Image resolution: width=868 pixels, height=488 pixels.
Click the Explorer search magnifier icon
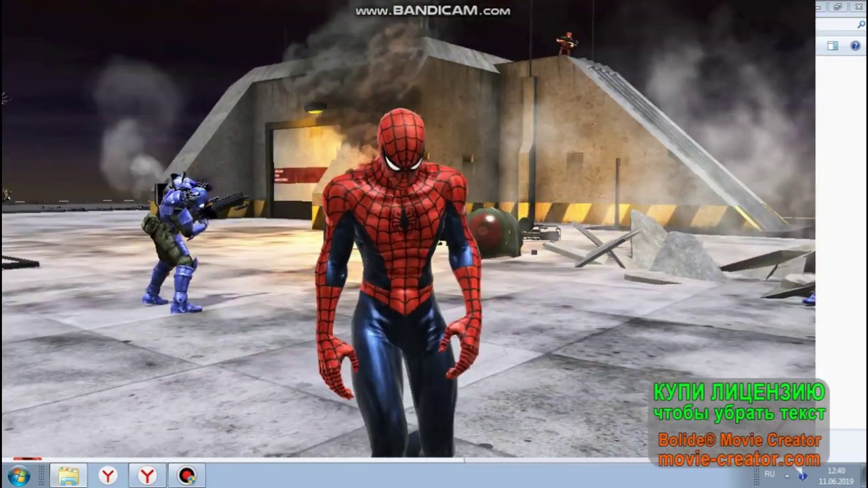click(x=862, y=25)
